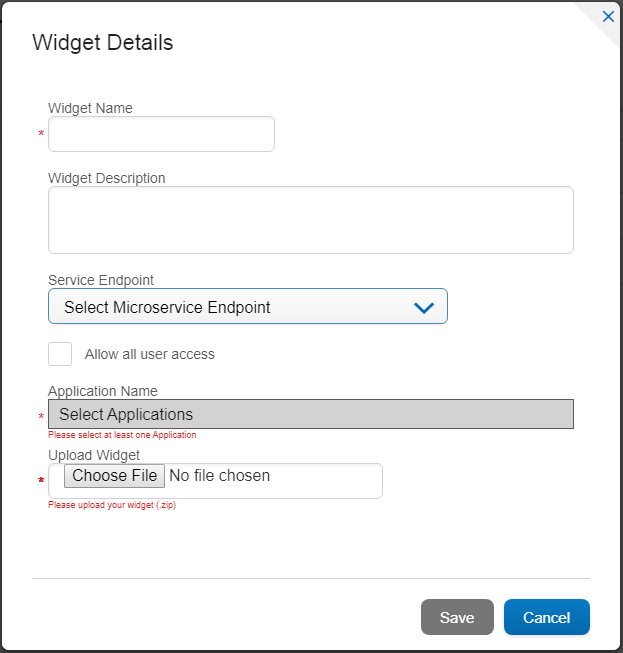This screenshot has width=623, height=653.
Task: Click the 'Please upload your widget (.zip)' message
Action: (x=112, y=505)
